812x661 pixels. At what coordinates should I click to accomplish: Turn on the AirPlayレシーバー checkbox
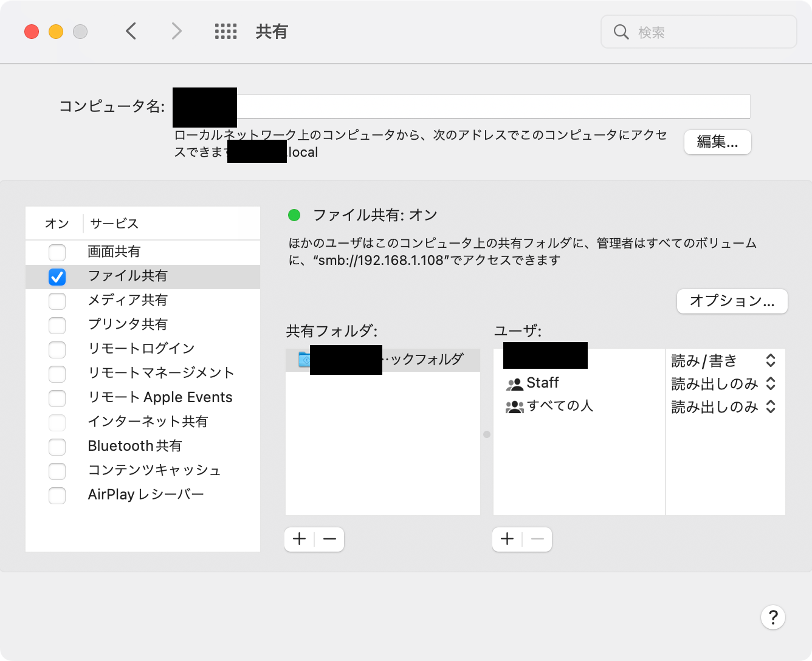tap(57, 495)
